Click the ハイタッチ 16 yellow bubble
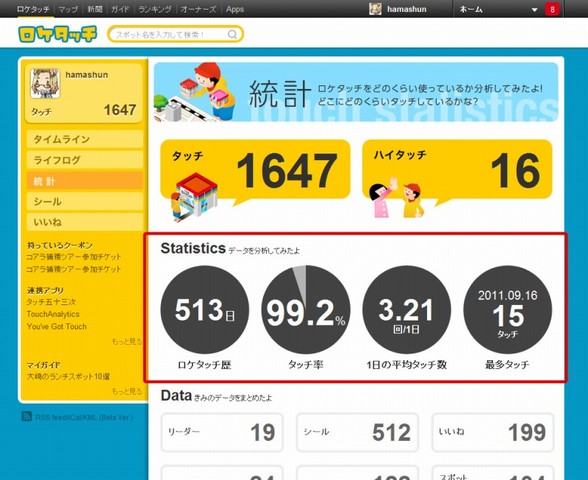 [458, 170]
